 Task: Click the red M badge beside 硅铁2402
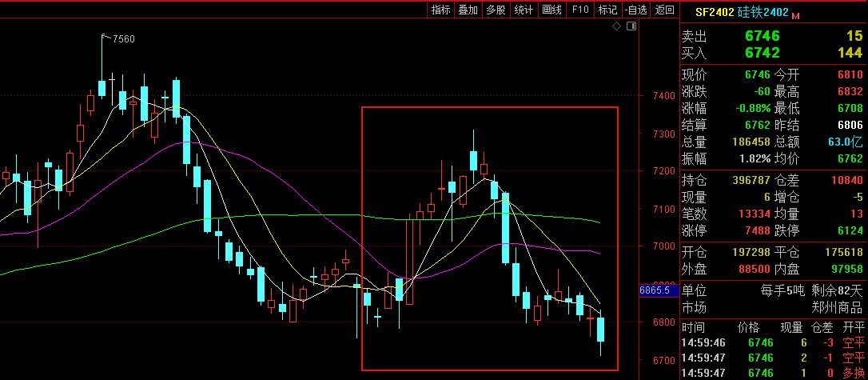click(795, 14)
